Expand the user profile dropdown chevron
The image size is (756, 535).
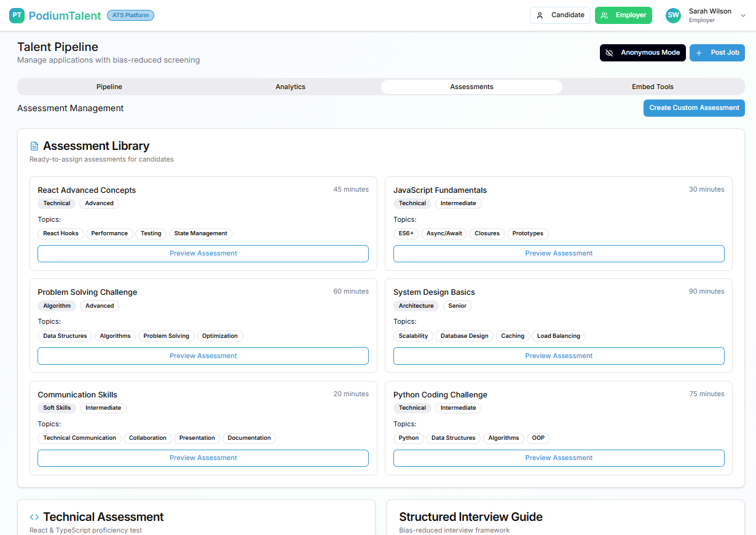click(x=743, y=16)
